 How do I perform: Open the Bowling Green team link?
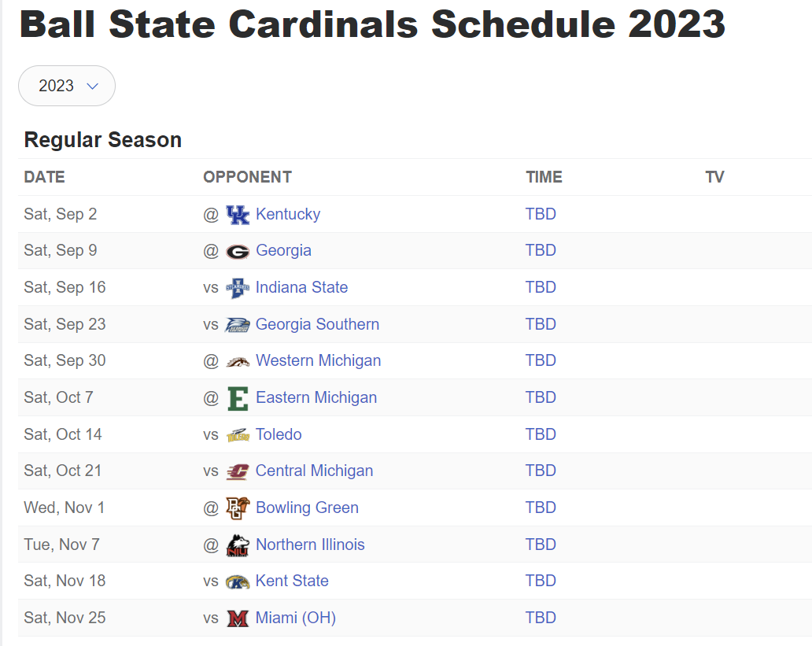pos(307,508)
